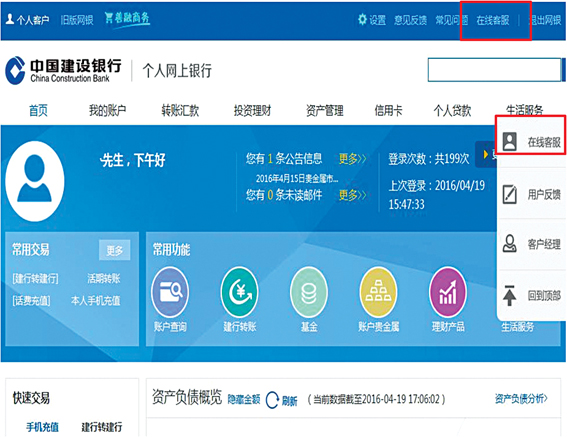Expand 更多 next to 未读邮件
The image size is (567, 437).
pyautogui.click(x=352, y=195)
